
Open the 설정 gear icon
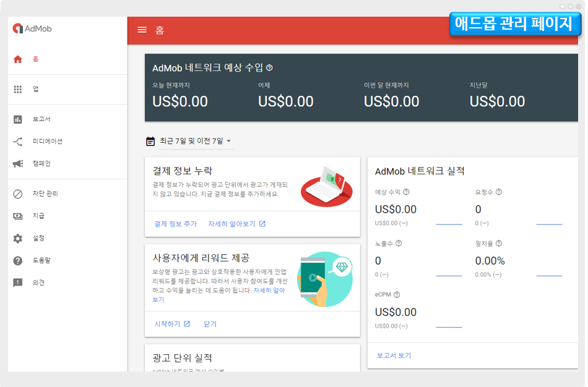(18, 238)
